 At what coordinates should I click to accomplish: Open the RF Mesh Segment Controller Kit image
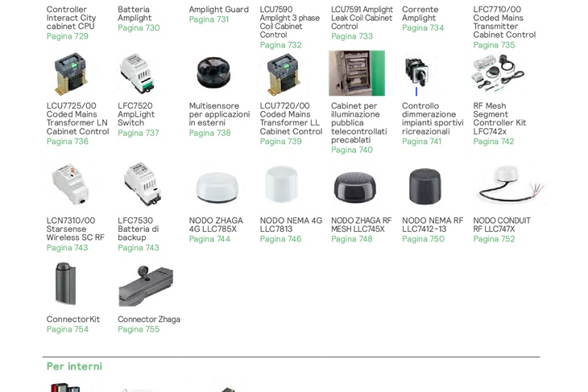coord(498,73)
